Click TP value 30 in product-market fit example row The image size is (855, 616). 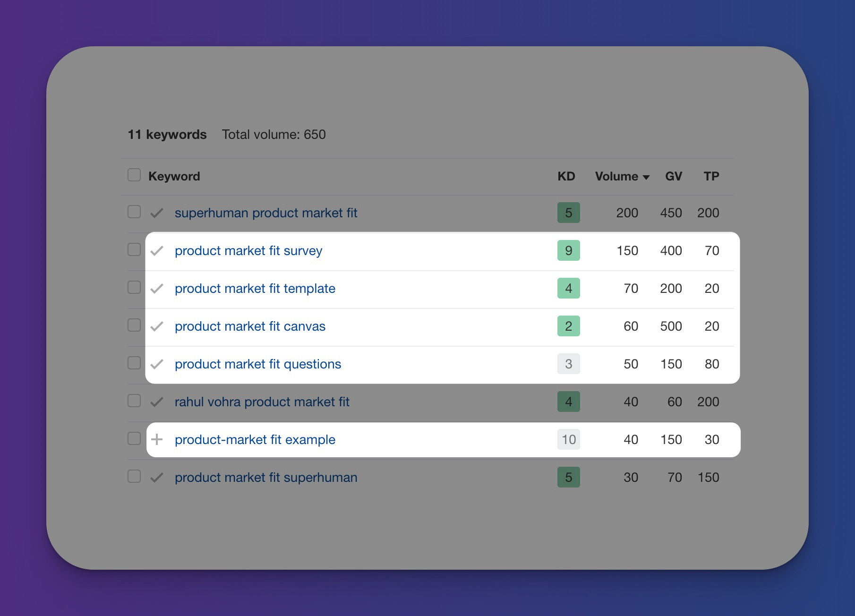(712, 440)
